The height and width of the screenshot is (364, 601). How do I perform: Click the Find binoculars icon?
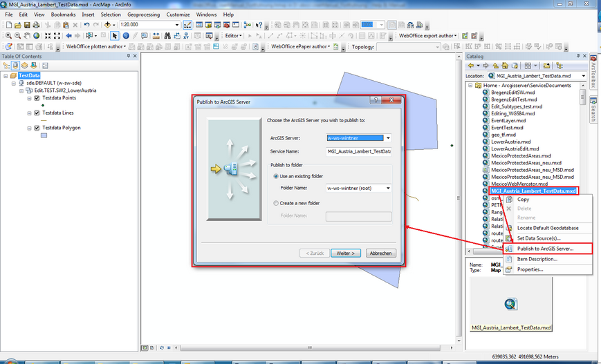coord(167,36)
